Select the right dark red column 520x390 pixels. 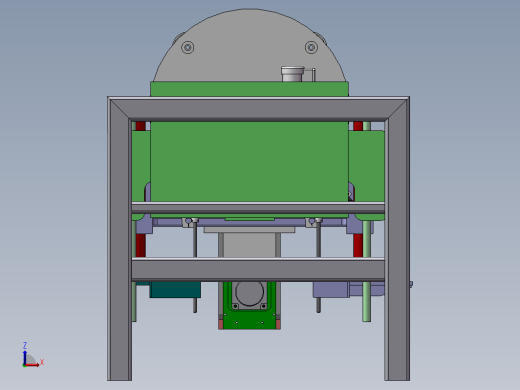click(x=358, y=245)
